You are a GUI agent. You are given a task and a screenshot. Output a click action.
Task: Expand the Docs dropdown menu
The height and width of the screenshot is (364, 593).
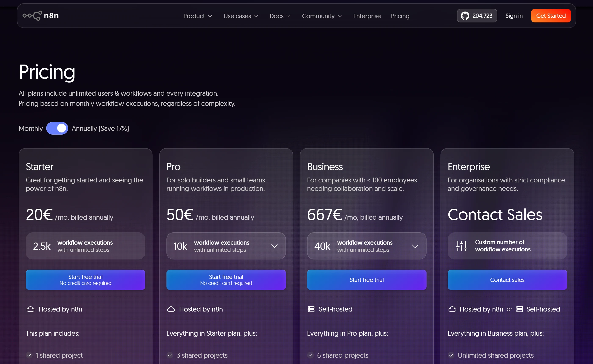point(280,16)
